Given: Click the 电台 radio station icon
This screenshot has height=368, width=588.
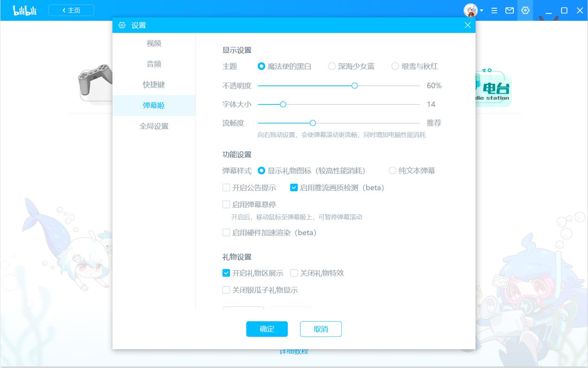Looking at the screenshot, I should pyautogui.click(x=494, y=88).
